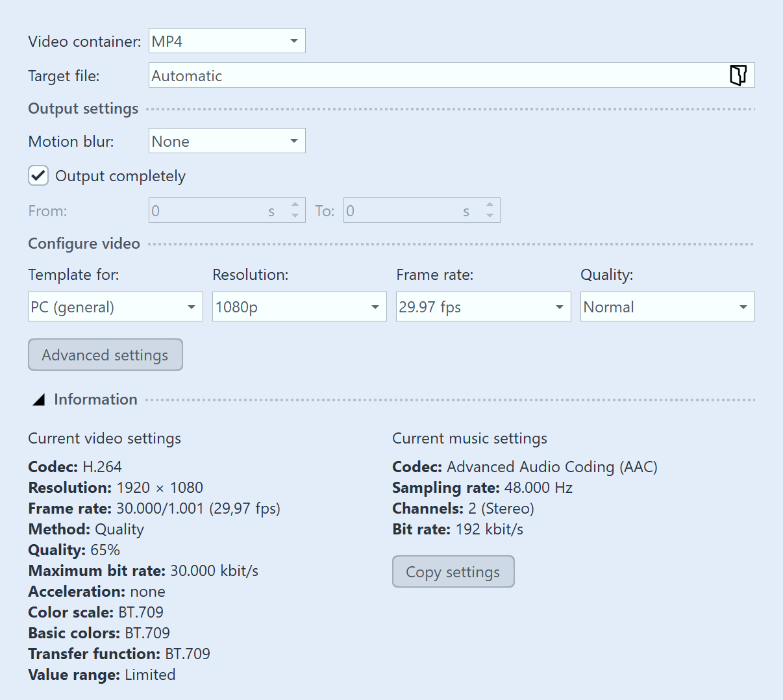Decrease the From value with down arrow
Viewport: 783px width, 700px height.
click(x=295, y=216)
